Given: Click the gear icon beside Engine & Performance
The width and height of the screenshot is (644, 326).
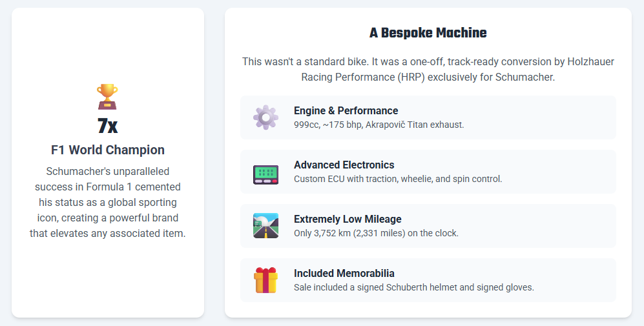Looking at the screenshot, I should [x=265, y=117].
